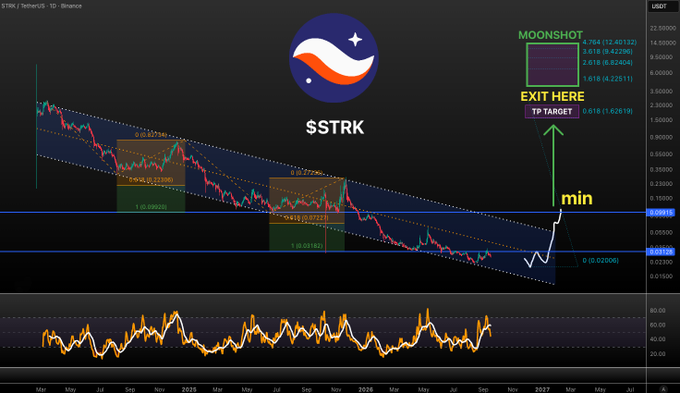The image size is (680, 393).
Task: Select the 0.03128 blue price label
Action: click(x=660, y=252)
